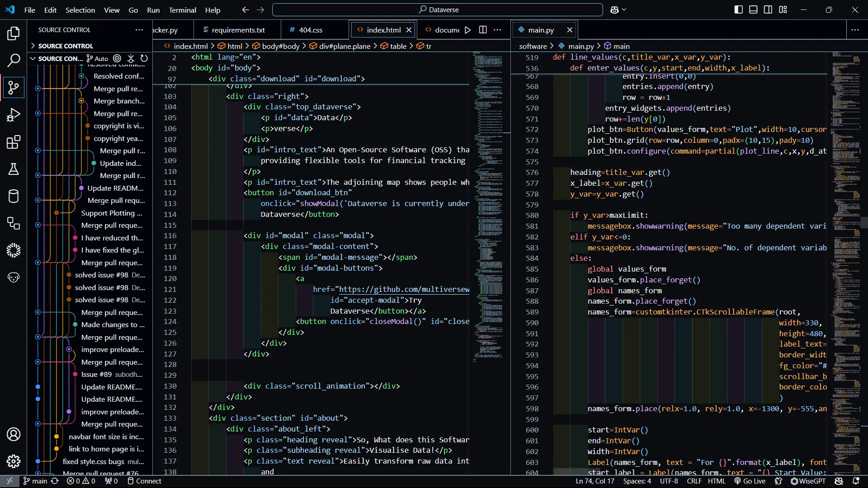868x488 pixels.
Task: Click the fetch icon in graph header
Action: pos(131,58)
